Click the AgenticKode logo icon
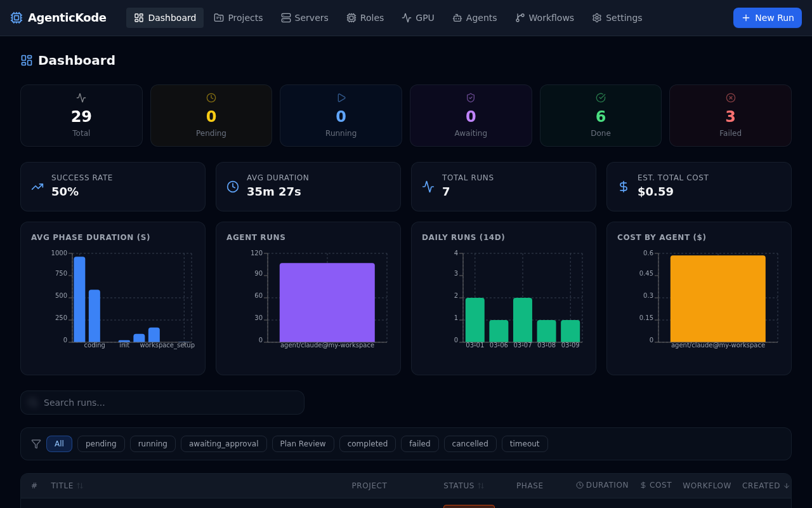The image size is (812, 508). click(x=15, y=18)
